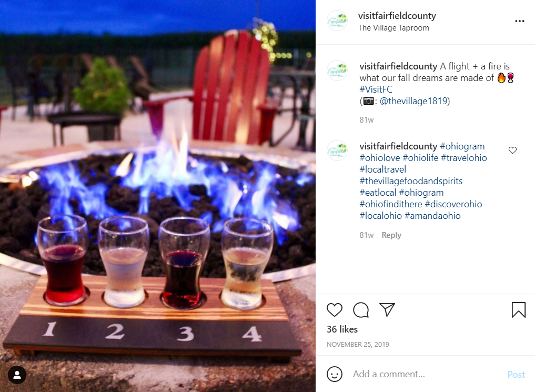Like the hashtag comment heart

point(512,150)
